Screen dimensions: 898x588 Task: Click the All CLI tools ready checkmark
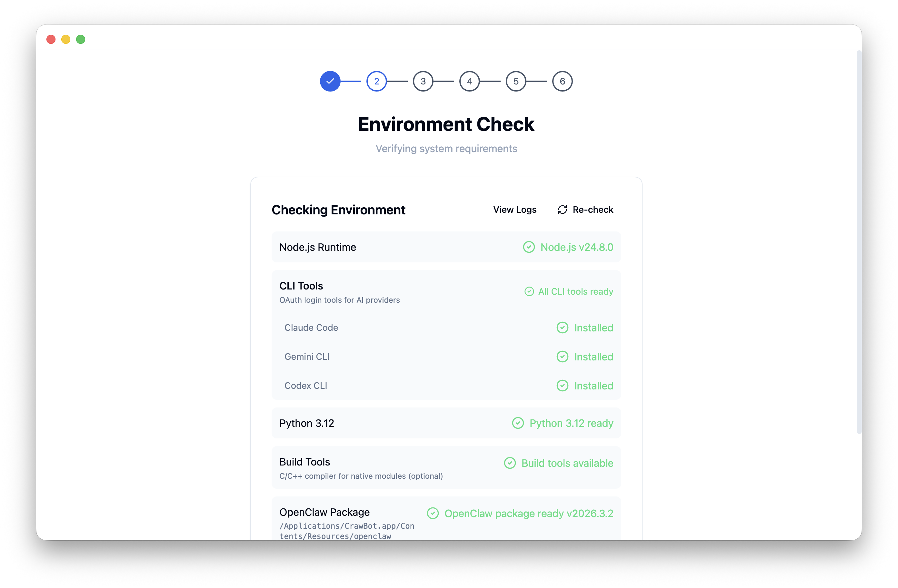[x=529, y=291]
